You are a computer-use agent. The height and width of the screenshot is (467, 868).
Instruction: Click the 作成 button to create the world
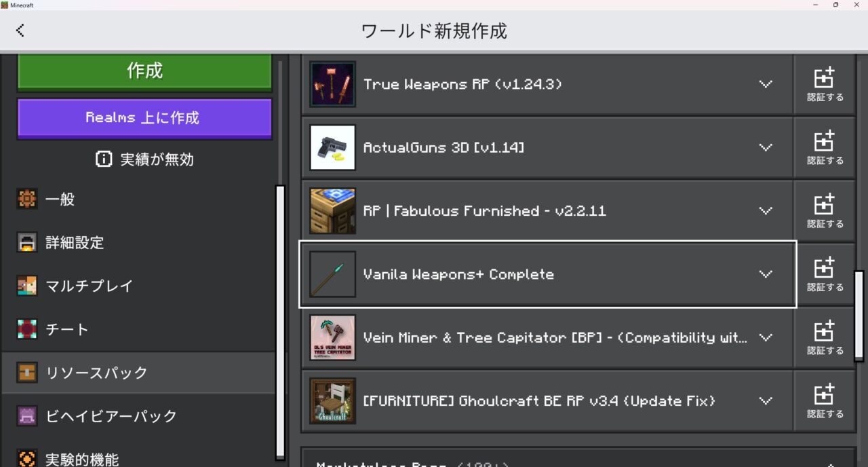(x=144, y=69)
